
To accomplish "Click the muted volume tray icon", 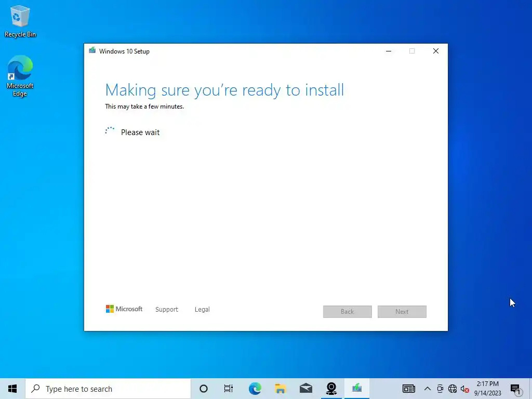I will 465,389.
